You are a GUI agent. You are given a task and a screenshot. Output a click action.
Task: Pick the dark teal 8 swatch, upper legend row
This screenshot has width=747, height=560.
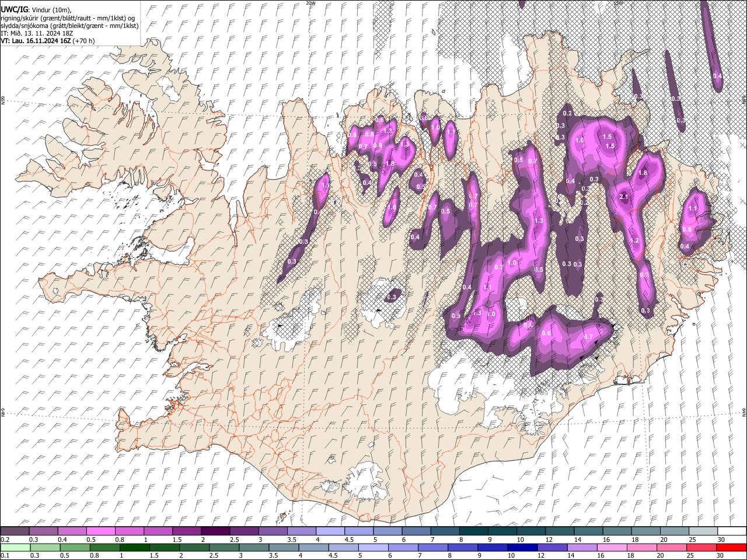[x=473, y=531]
